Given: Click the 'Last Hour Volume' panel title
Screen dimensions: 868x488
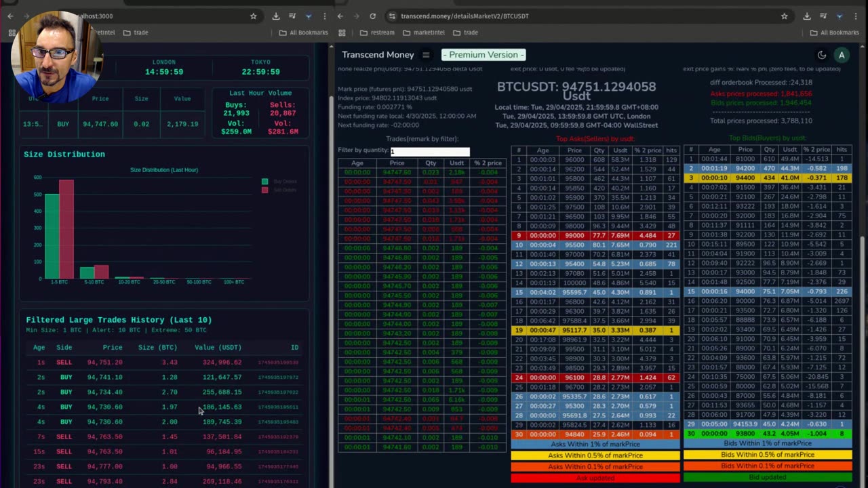Looking at the screenshot, I should [x=260, y=93].
